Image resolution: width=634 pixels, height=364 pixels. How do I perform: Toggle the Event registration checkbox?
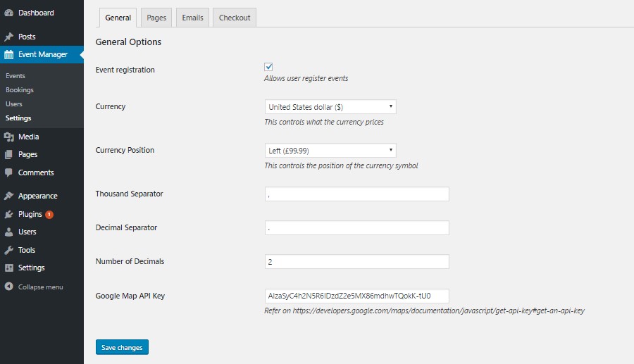pyautogui.click(x=268, y=67)
